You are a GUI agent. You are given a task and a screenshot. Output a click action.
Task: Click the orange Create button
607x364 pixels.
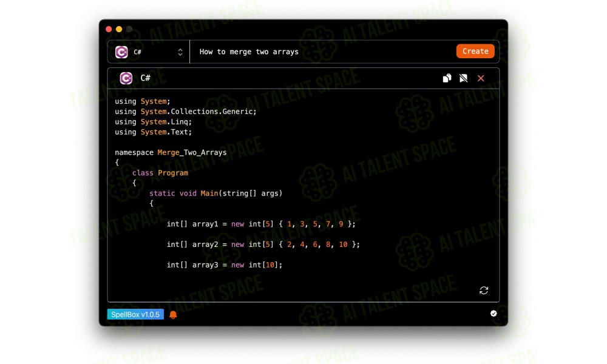[x=475, y=51]
